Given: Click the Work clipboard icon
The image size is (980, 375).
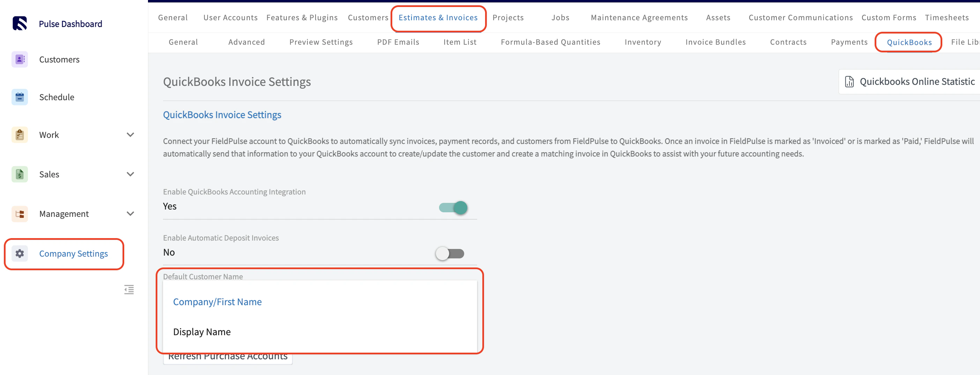Looking at the screenshot, I should [x=20, y=135].
